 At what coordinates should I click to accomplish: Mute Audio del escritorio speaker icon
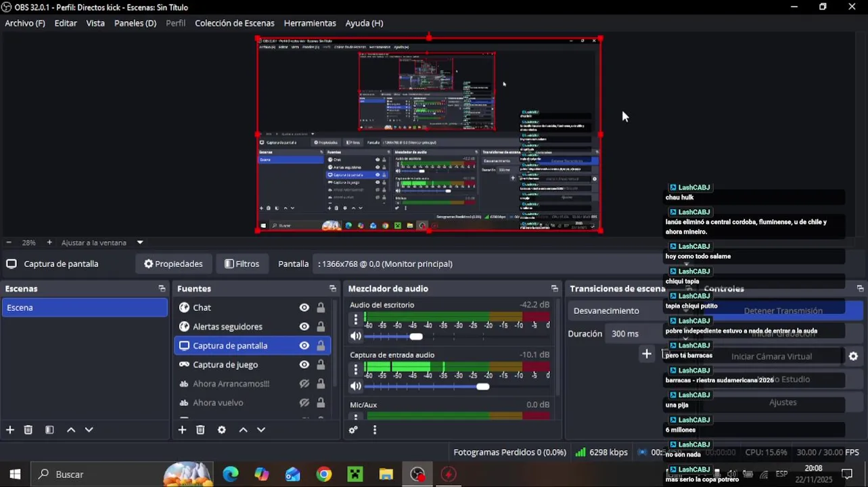tap(356, 336)
